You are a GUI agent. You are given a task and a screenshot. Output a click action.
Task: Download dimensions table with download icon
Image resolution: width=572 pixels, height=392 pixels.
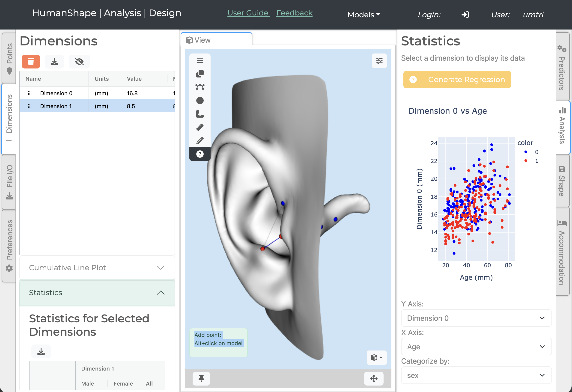54,62
